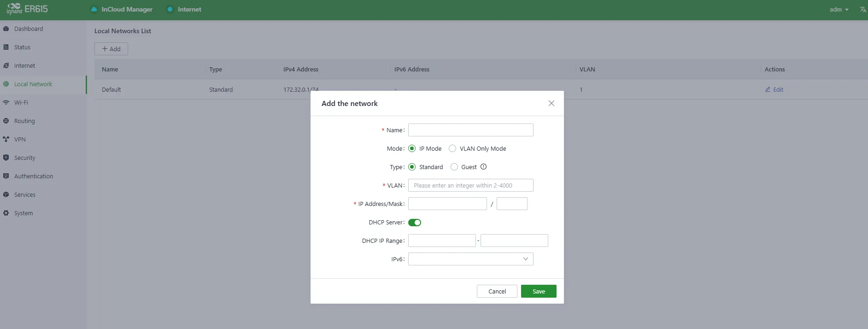Click the Dashboard sidebar icon
The image size is (868, 329).
click(6, 29)
